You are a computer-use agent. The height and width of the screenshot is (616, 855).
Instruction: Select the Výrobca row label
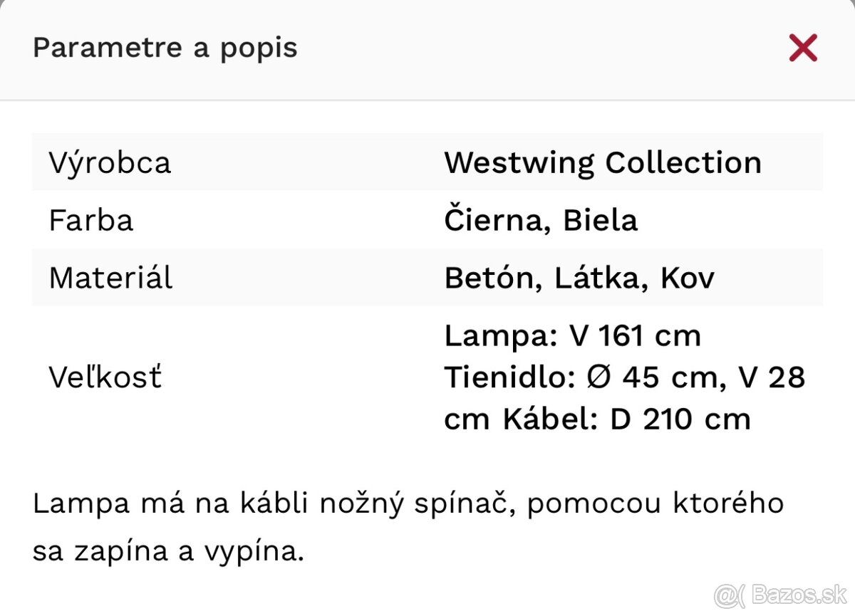110,162
